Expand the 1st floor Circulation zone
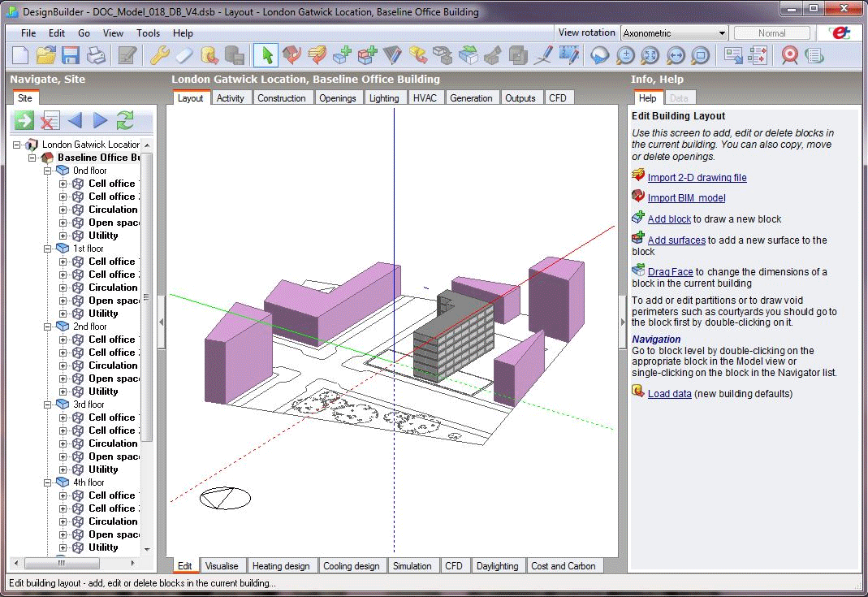868x597 pixels. (x=63, y=288)
